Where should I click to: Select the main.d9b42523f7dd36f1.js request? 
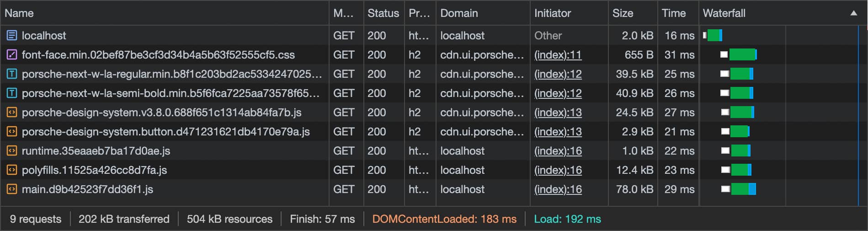click(x=87, y=189)
